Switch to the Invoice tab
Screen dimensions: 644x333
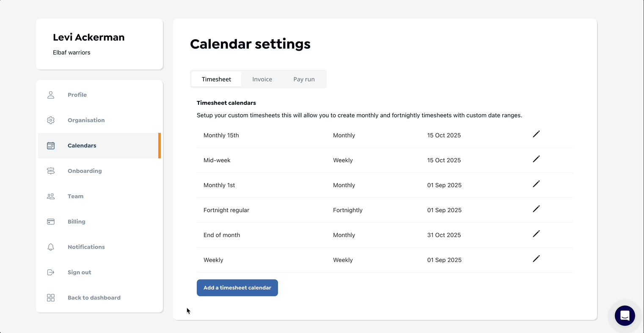(262, 79)
